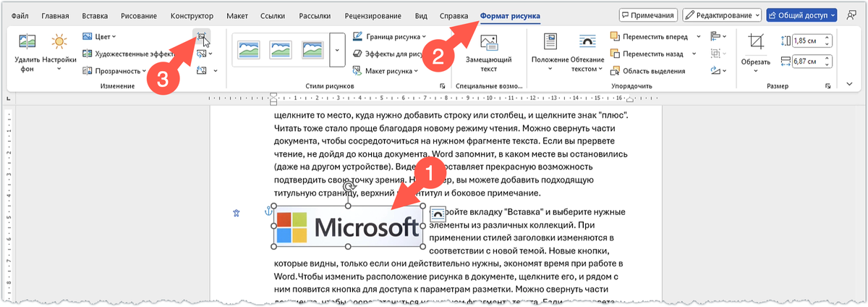Switch to the Вставка tab
Image resolution: width=868 pixels, height=307 pixels.
[95, 15]
